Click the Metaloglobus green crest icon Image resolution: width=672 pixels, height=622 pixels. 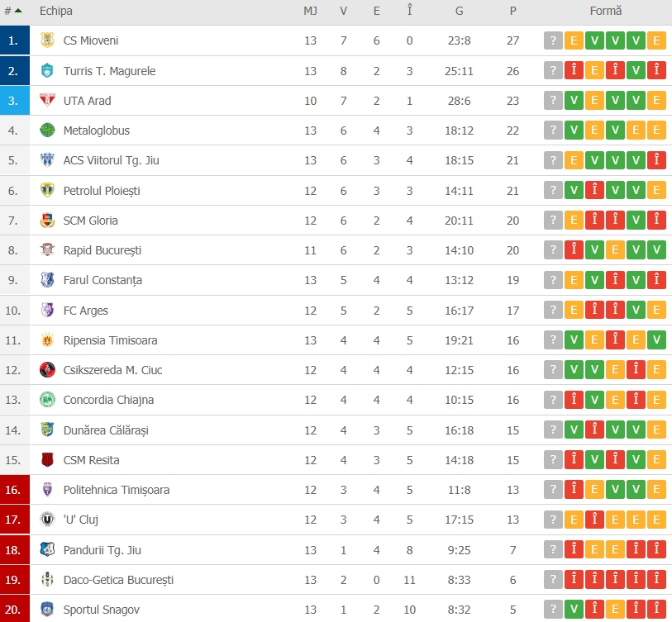47,131
